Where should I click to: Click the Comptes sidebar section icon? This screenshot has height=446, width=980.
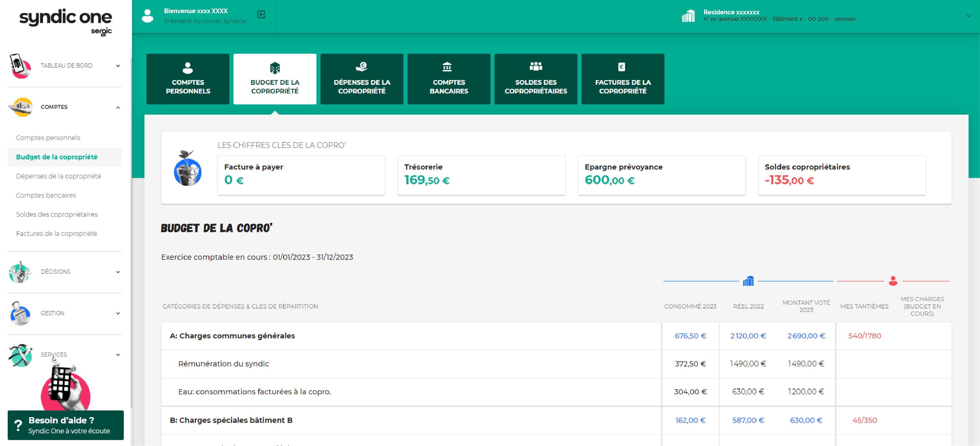pyautogui.click(x=21, y=107)
